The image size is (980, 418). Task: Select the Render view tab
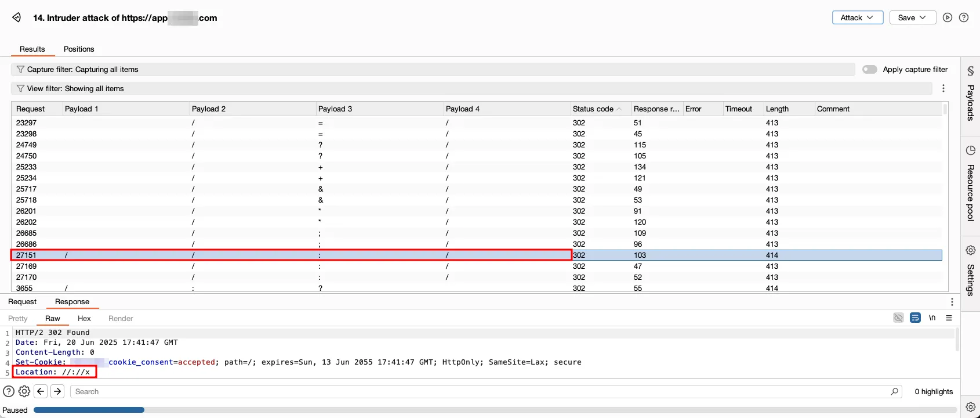(121, 318)
